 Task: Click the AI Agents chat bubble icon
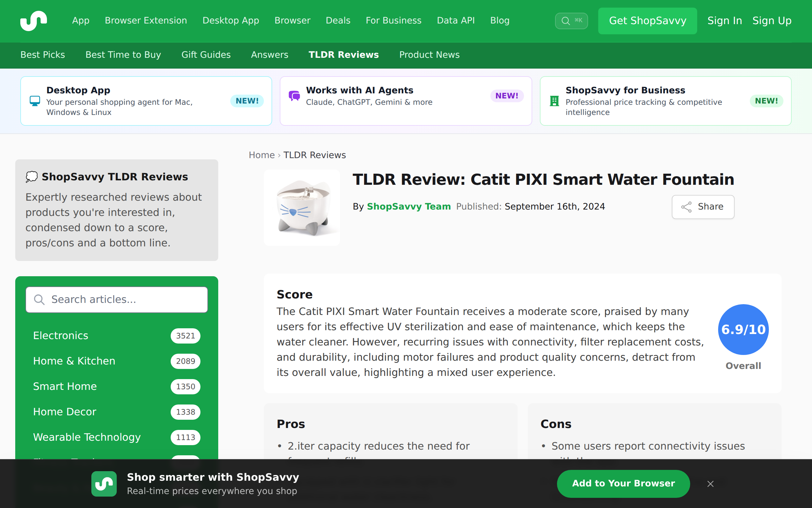click(x=294, y=96)
